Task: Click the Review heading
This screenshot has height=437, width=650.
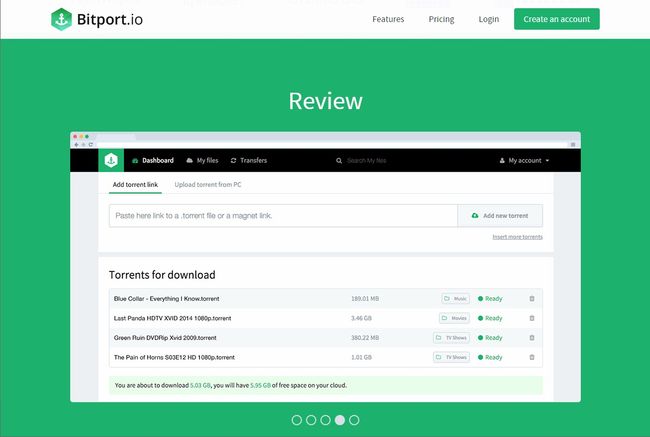Action: click(x=325, y=101)
